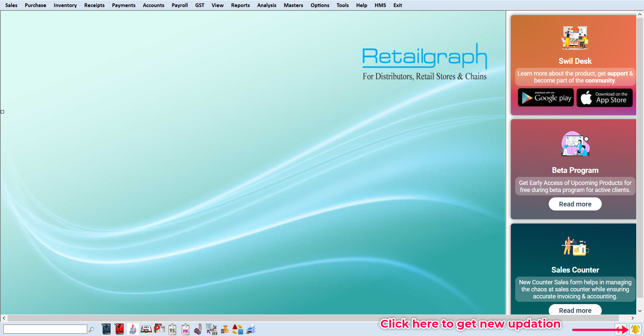Click the bell notification update icon
This screenshot has width=644, height=336.
pyautogui.click(x=635, y=329)
